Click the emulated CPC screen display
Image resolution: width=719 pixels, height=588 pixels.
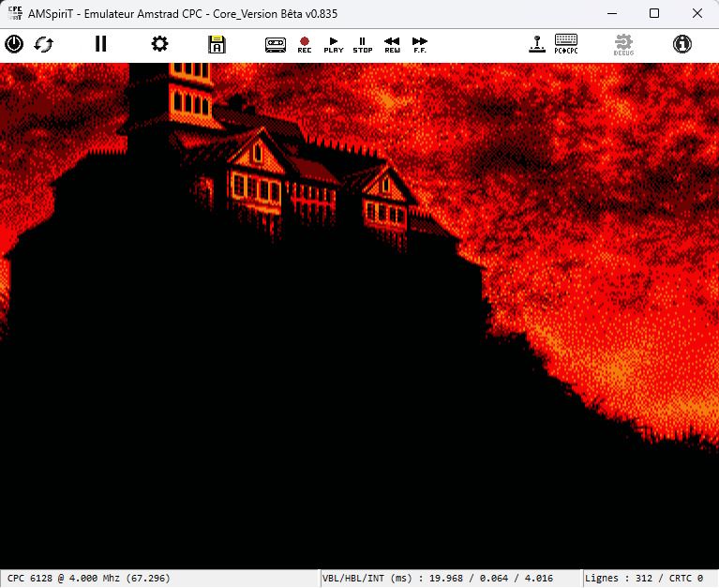[360, 316]
